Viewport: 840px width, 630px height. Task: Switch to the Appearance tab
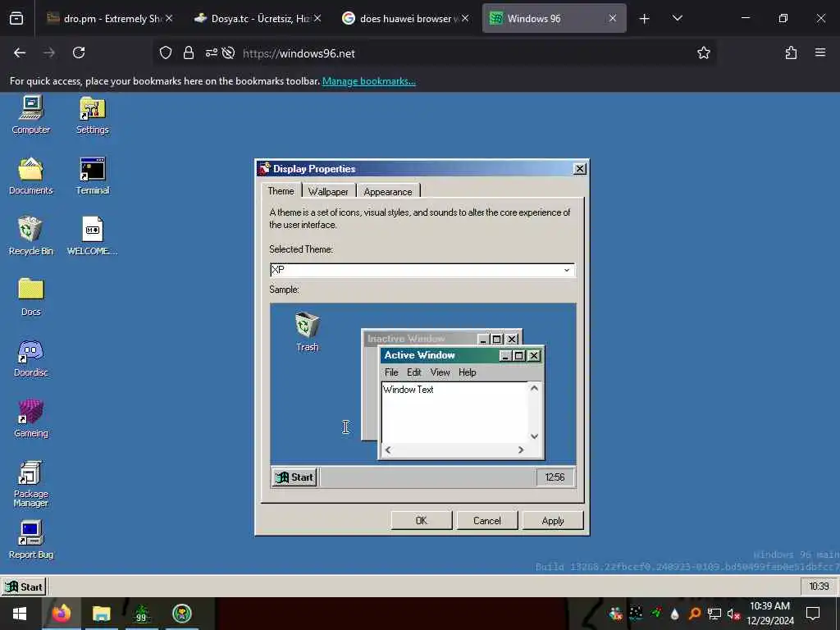[388, 192]
